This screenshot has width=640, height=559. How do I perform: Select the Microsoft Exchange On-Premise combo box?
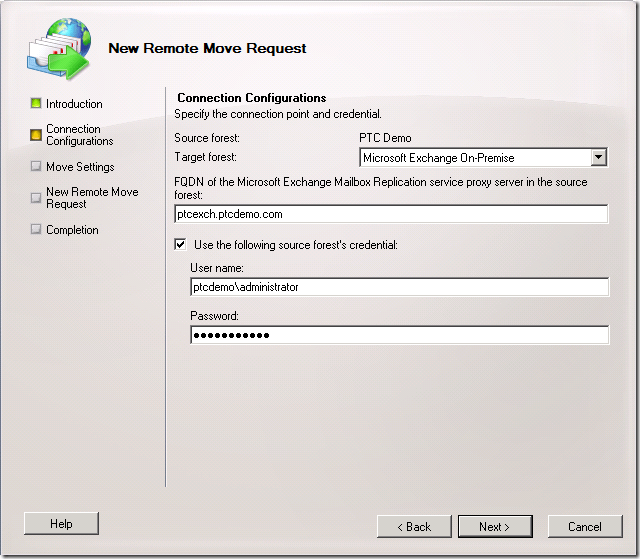[x=483, y=157]
